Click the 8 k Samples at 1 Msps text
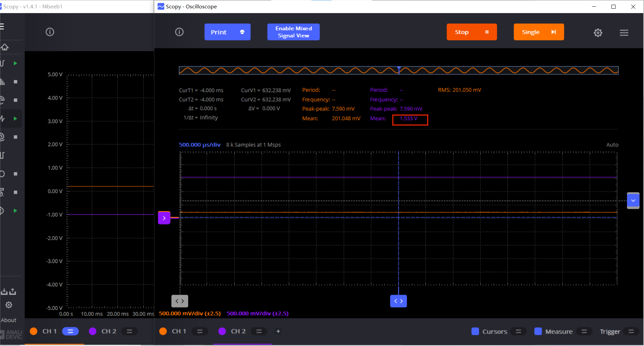 click(253, 145)
